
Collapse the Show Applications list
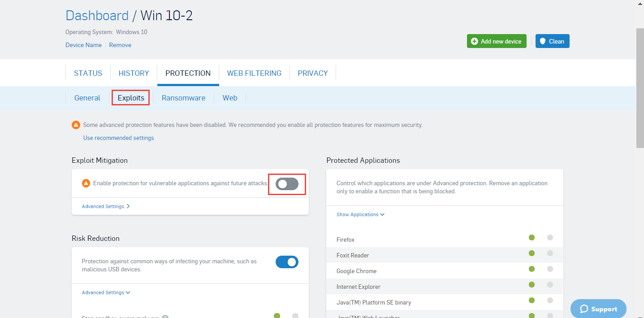(360, 214)
